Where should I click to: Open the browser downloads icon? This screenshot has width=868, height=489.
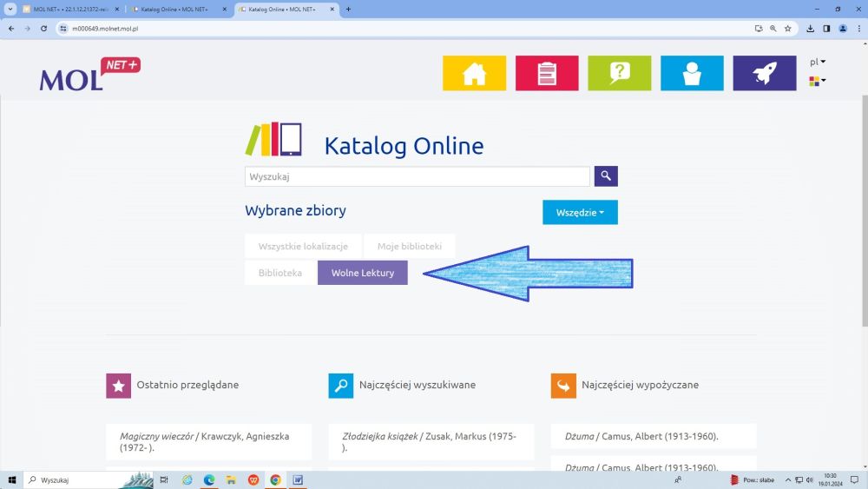tap(811, 29)
